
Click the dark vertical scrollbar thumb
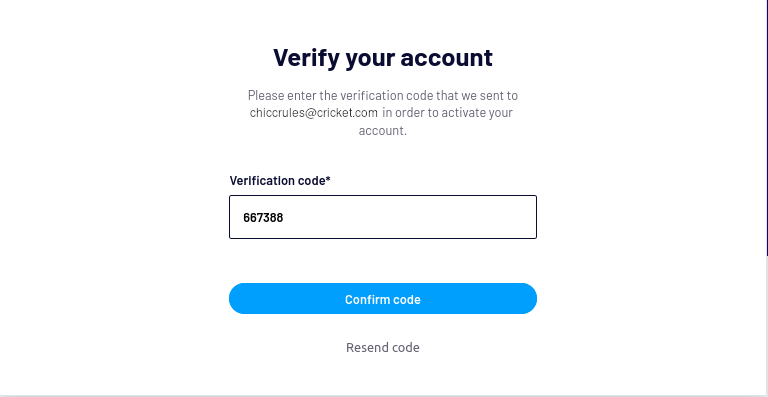pyautogui.click(x=767, y=127)
